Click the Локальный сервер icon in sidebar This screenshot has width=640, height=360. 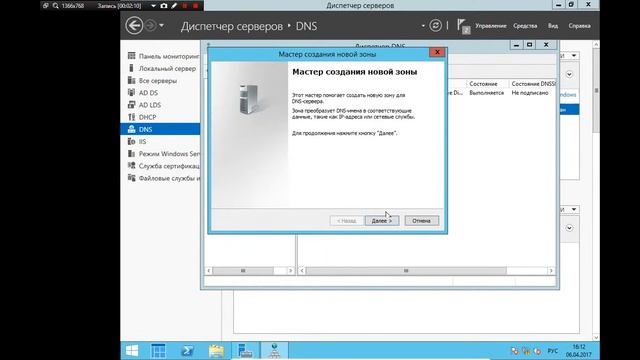pos(131,68)
